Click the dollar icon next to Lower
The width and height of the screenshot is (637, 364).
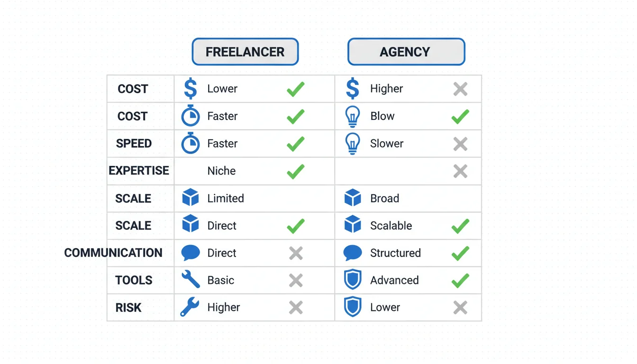(x=191, y=89)
